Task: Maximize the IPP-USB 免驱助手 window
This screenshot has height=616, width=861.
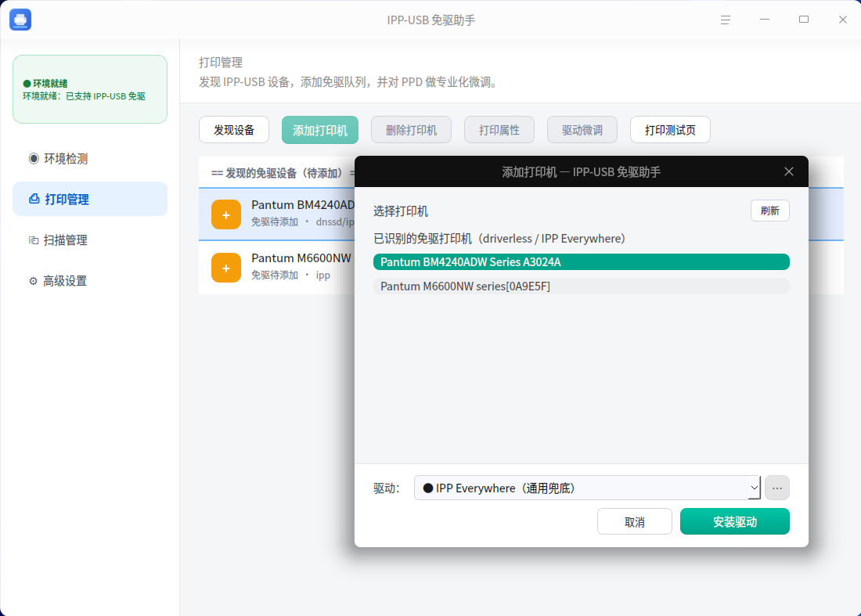Action: 804,20
